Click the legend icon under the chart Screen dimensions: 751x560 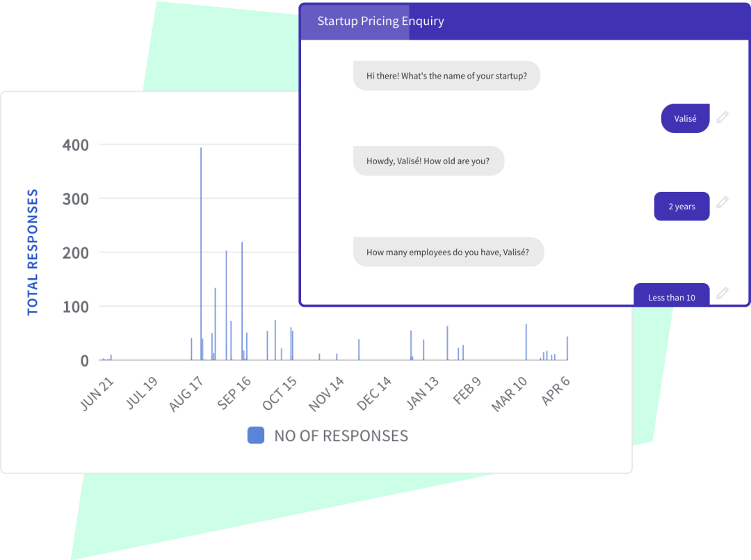(x=256, y=435)
